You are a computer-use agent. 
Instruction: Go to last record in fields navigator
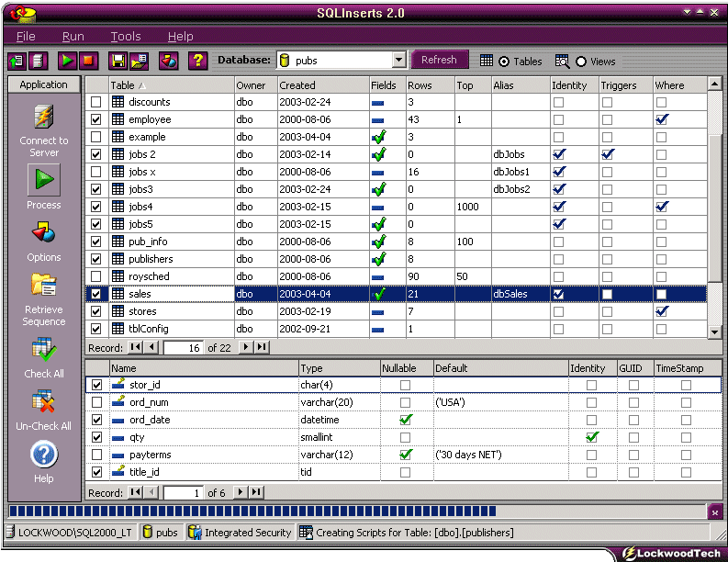[x=256, y=492]
